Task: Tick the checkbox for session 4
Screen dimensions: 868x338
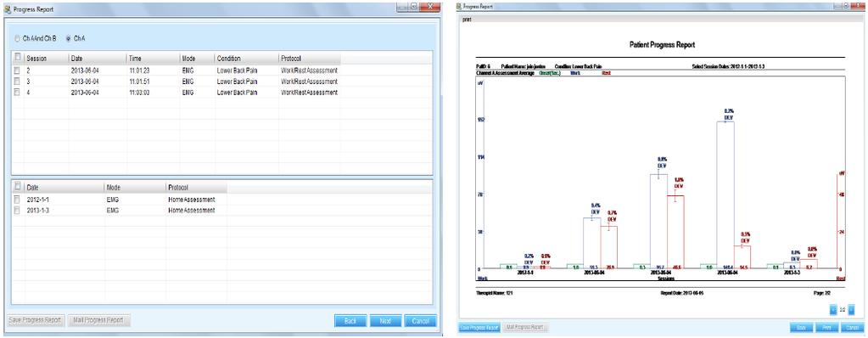Action: 17,93
